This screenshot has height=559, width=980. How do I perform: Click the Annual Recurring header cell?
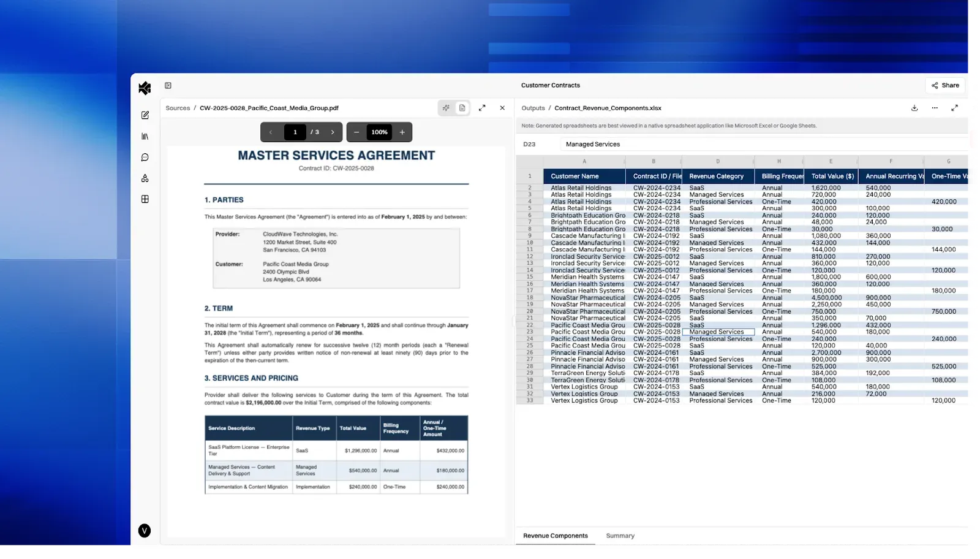click(x=891, y=177)
